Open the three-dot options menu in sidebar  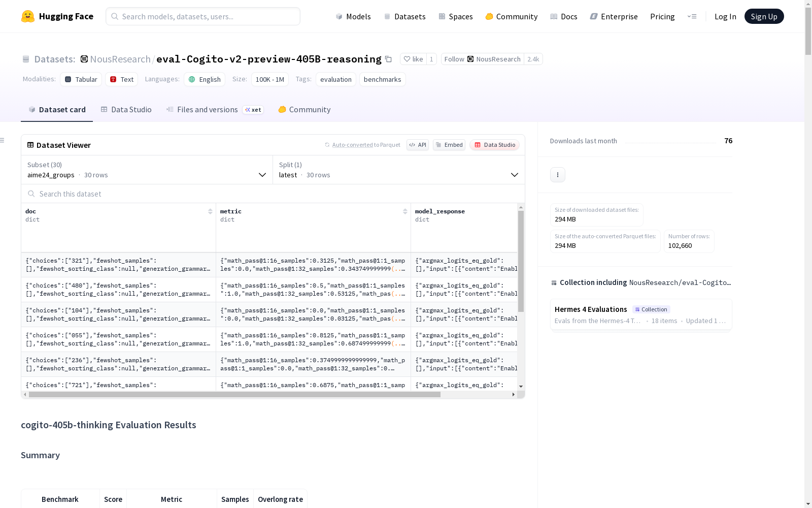click(558, 175)
